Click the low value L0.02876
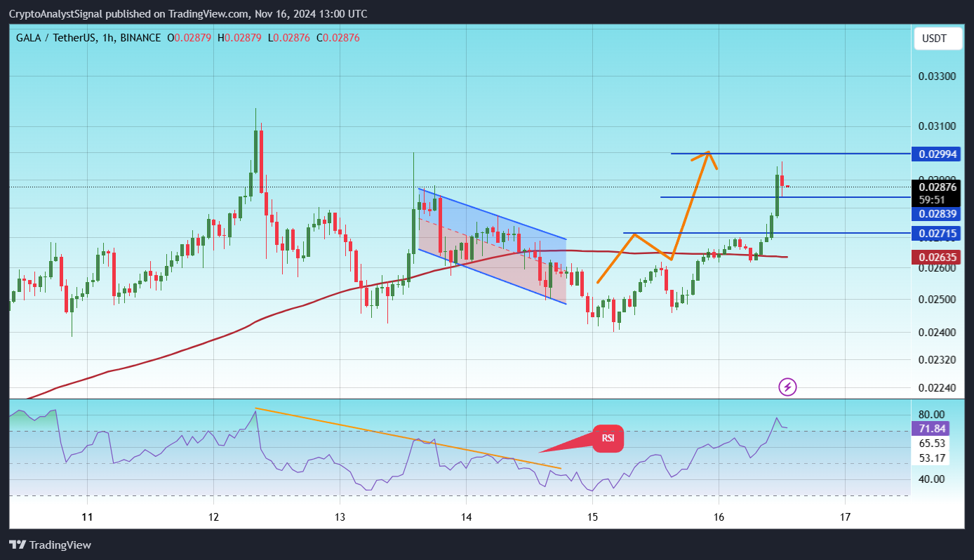 click(x=289, y=38)
